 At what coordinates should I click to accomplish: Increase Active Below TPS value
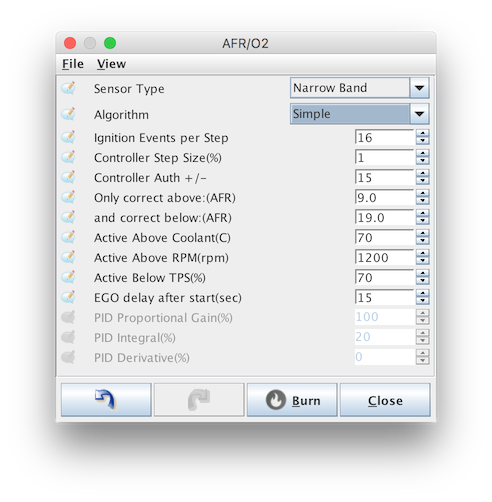pos(422,273)
